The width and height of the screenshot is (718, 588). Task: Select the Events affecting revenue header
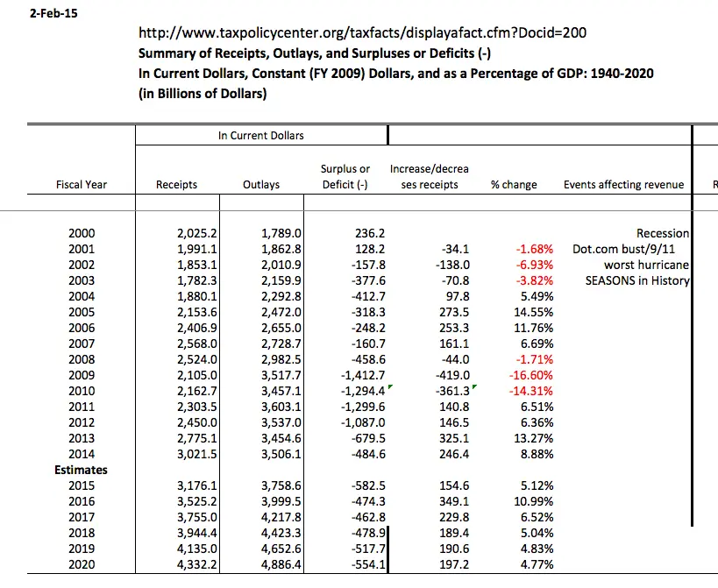point(622,185)
